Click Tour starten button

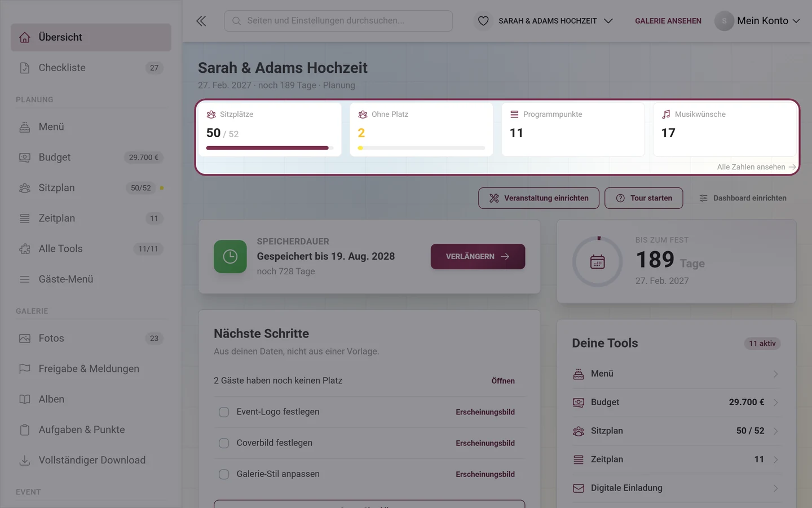(x=643, y=198)
